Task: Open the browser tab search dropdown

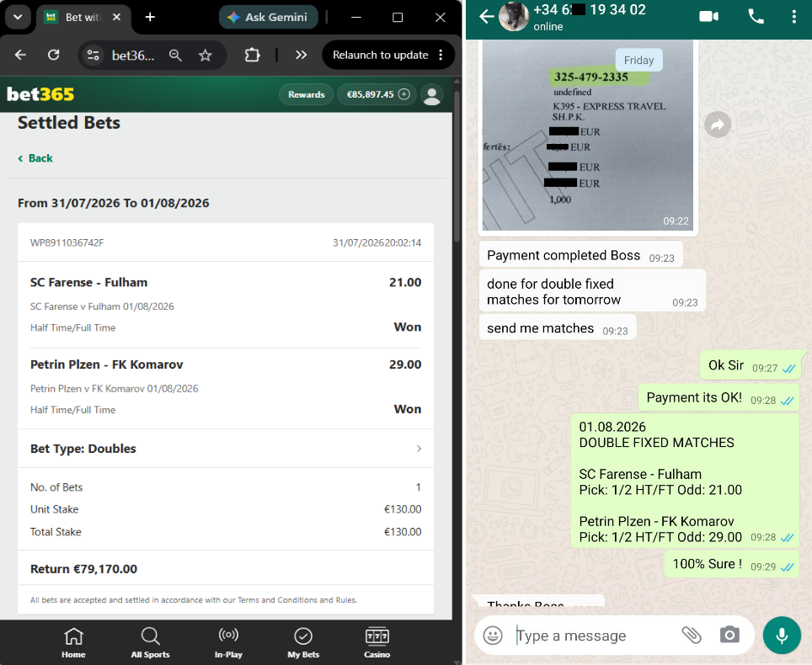Action: click(18, 17)
